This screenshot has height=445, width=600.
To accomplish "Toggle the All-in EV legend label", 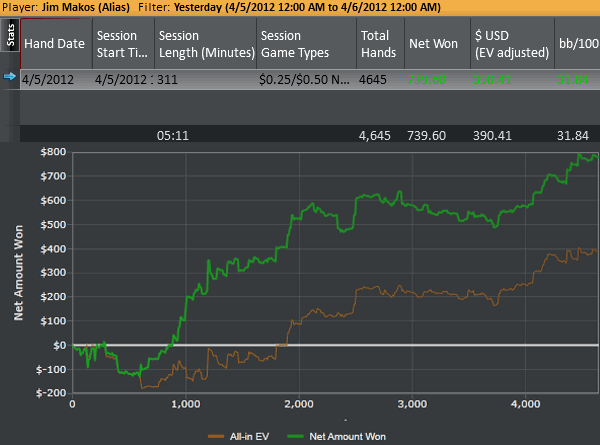I will pos(249,437).
